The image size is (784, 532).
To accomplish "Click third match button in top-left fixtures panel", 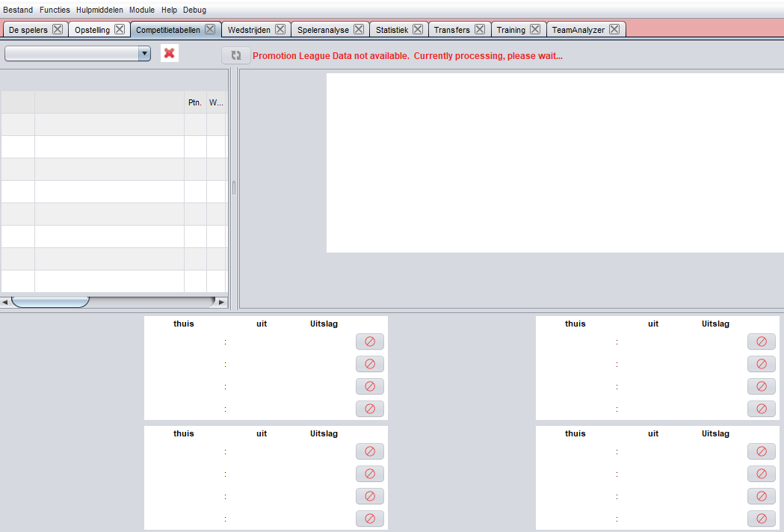I will pos(370,386).
